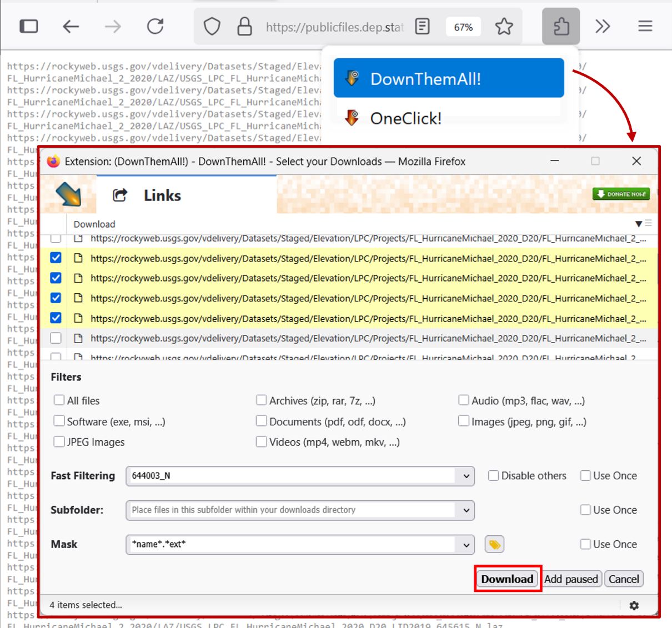Open Reader View icon in address bar

(423, 26)
